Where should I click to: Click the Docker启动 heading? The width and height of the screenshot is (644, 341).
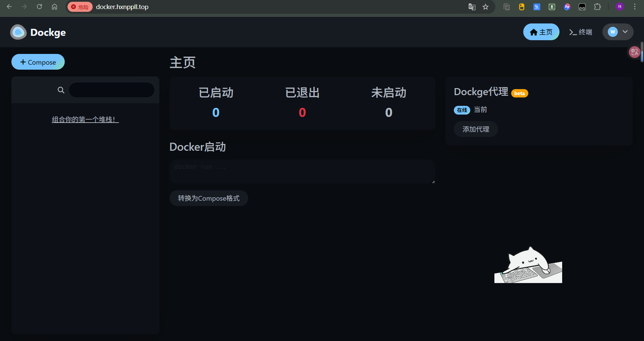point(198,147)
